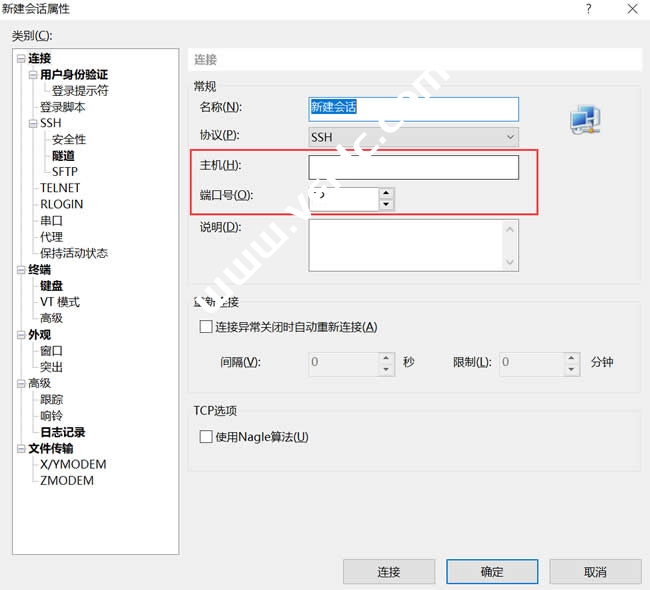
Task: Select 键盘 under 终端
Action: click(x=51, y=286)
